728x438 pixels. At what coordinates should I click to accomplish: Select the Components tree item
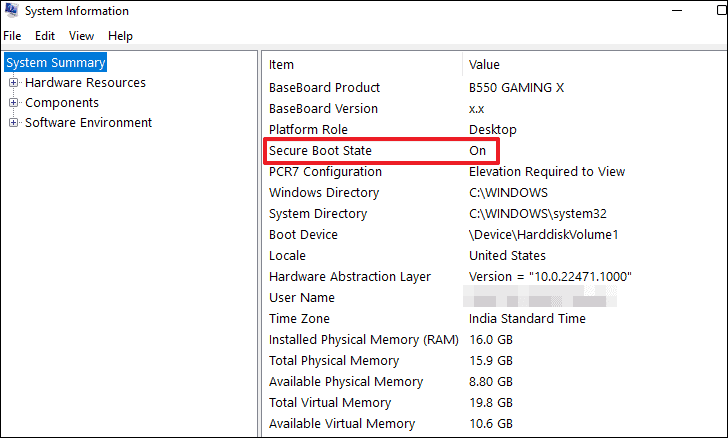pos(62,103)
